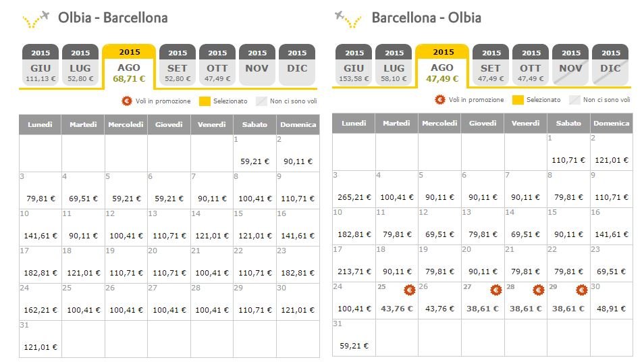
Task: Pick return August 30 fare 48,91 €
Action: click(x=611, y=301)
